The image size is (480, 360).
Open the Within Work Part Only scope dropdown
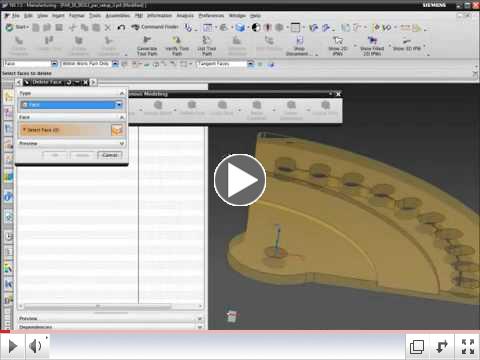(x=115, y=64)
